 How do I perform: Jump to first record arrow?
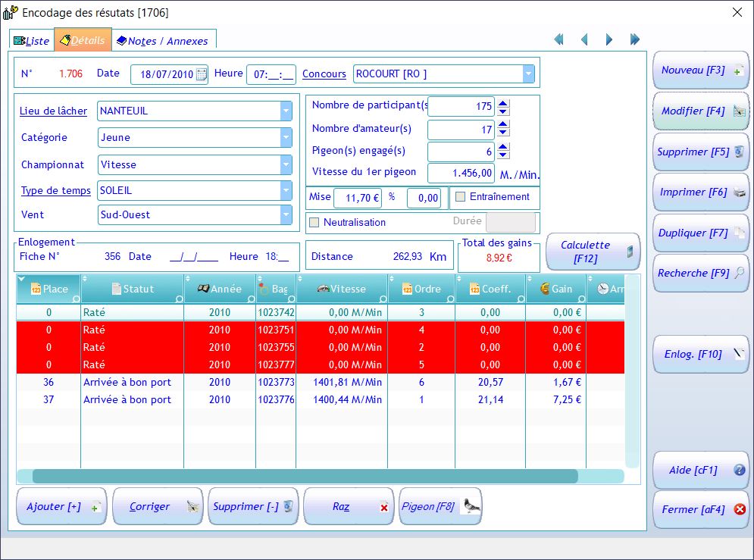coord(558,39)
